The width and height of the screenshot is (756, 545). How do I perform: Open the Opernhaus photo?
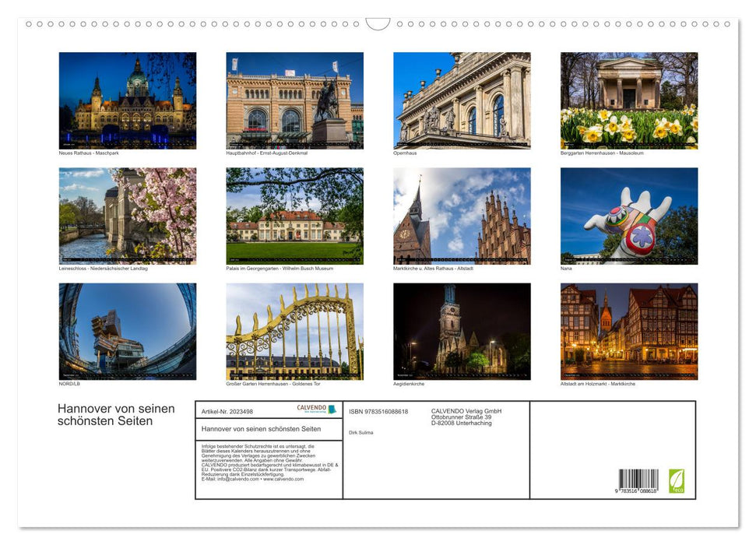[462, 100]
